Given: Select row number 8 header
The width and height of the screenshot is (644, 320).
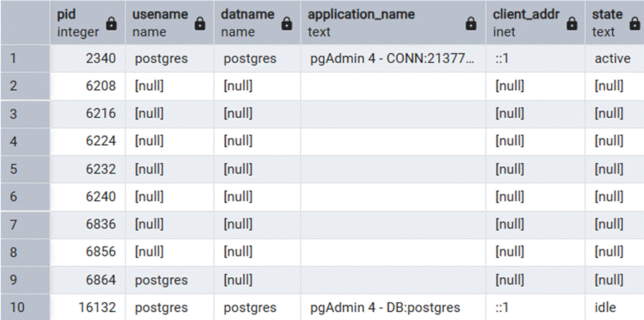Looking at the screenshot, I should click(25, 252).
